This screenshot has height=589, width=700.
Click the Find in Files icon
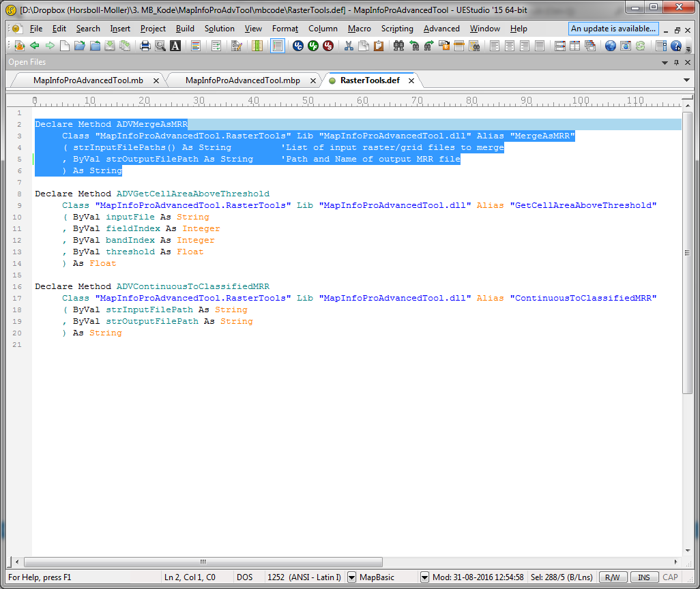click(x=474, y=46)
